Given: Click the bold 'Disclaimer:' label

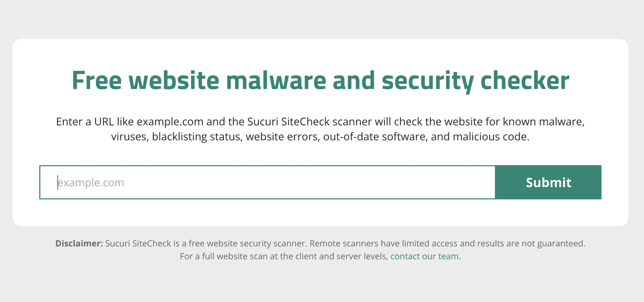Looking at the screenshot, I should coord(79,243).
